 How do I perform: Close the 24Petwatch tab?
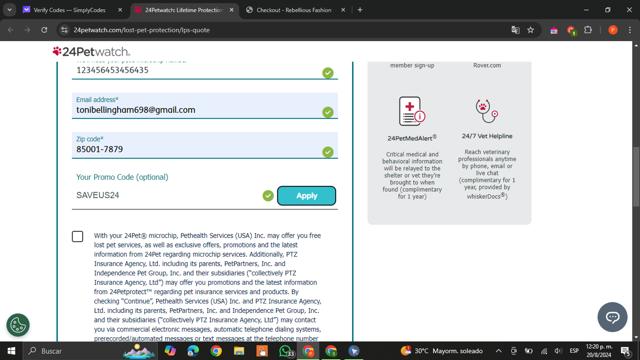tap(231, 10)
